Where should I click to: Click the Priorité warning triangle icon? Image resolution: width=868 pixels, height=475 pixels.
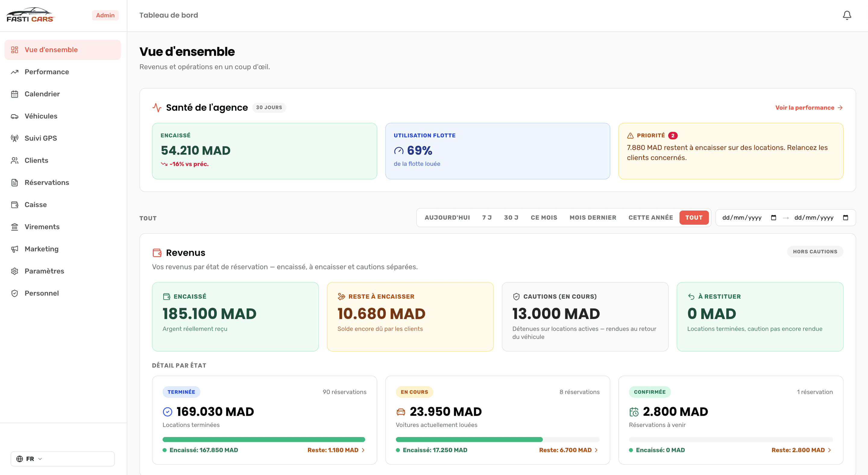pos(631,136)
